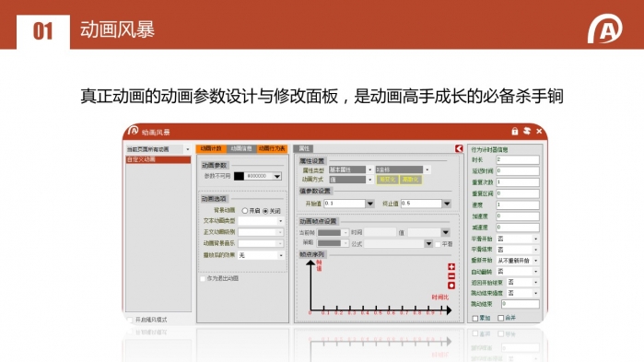
Task: Click the red collapse arrow beside 属性
Action: (459, 148)
